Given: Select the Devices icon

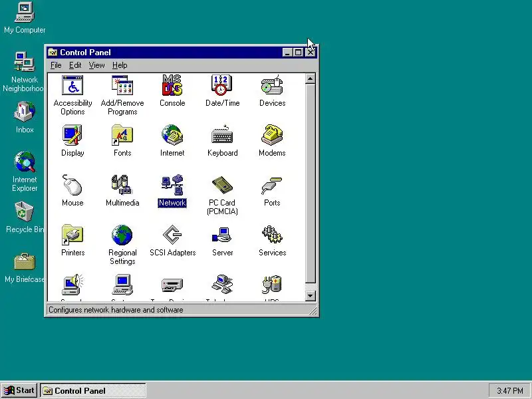Looking at the screenshot, I should (272, 85).
